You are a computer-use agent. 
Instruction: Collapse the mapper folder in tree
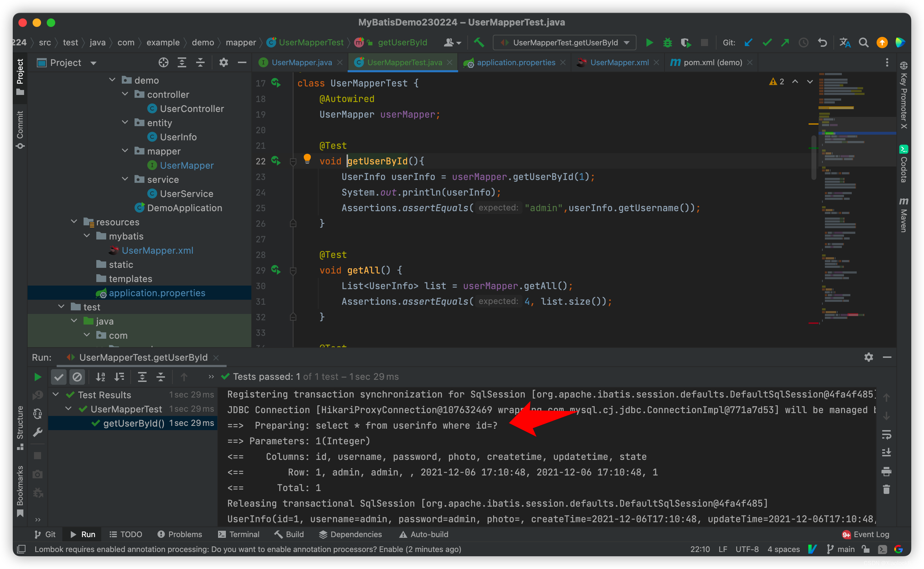[x=125, y=151]
